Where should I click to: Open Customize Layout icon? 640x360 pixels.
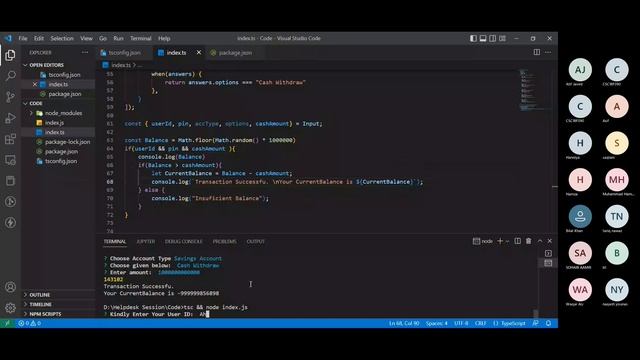[x=502, y=38]
